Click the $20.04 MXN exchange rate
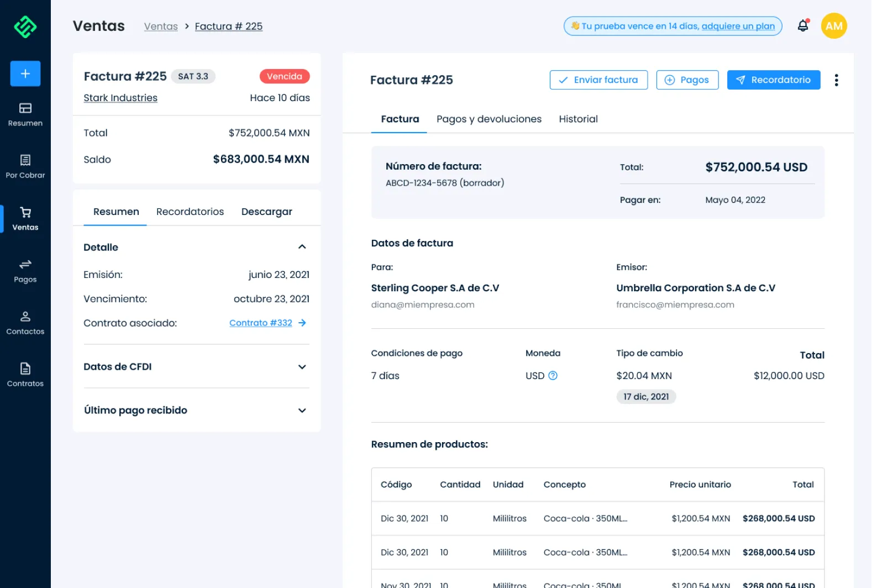 click(x=644, y=376)
